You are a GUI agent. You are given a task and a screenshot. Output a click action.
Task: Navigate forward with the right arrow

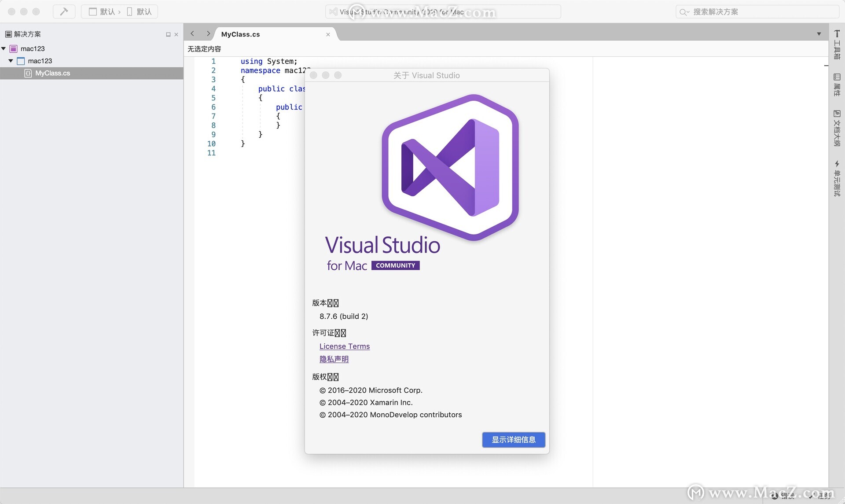[x=208, y=33]
